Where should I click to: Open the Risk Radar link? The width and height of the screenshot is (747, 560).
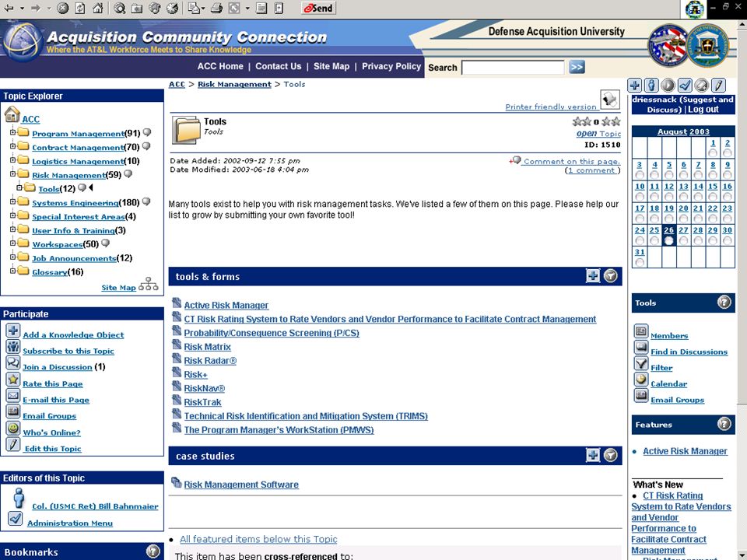[x=210, y=361]
